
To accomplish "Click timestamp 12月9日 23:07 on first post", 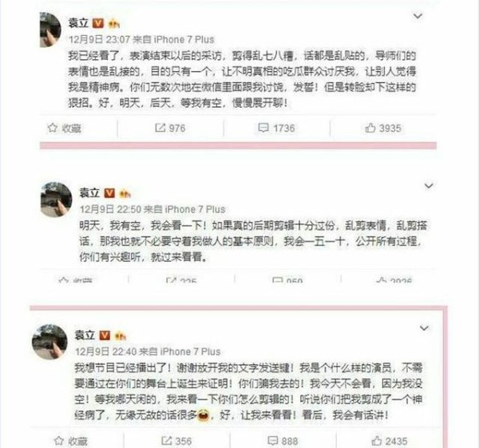I will coord(99,39).
